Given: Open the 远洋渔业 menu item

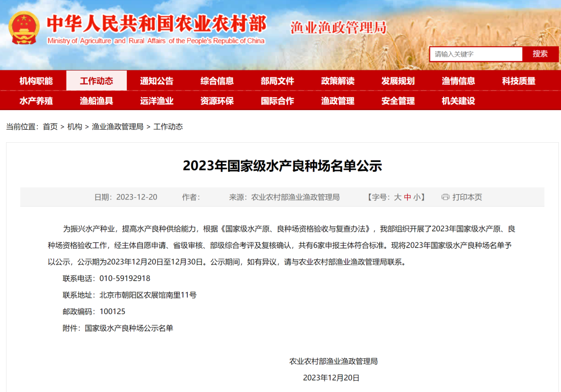Looking at the screenshot, I should pyautogui.click(x=157, y=101).
